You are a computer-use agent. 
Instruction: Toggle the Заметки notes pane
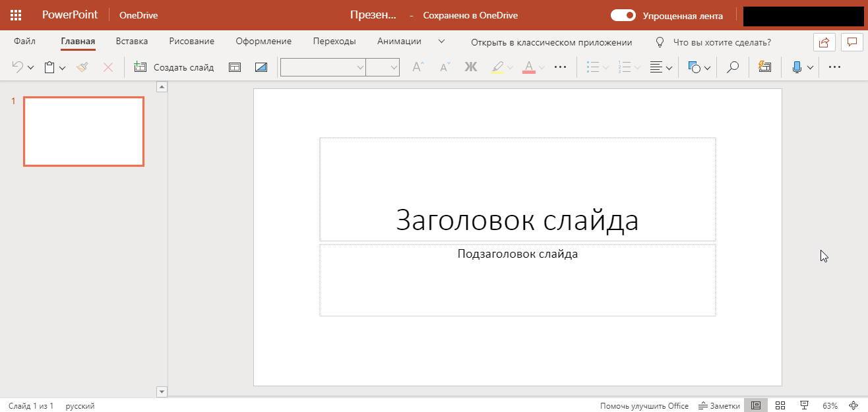pos(719,405)
